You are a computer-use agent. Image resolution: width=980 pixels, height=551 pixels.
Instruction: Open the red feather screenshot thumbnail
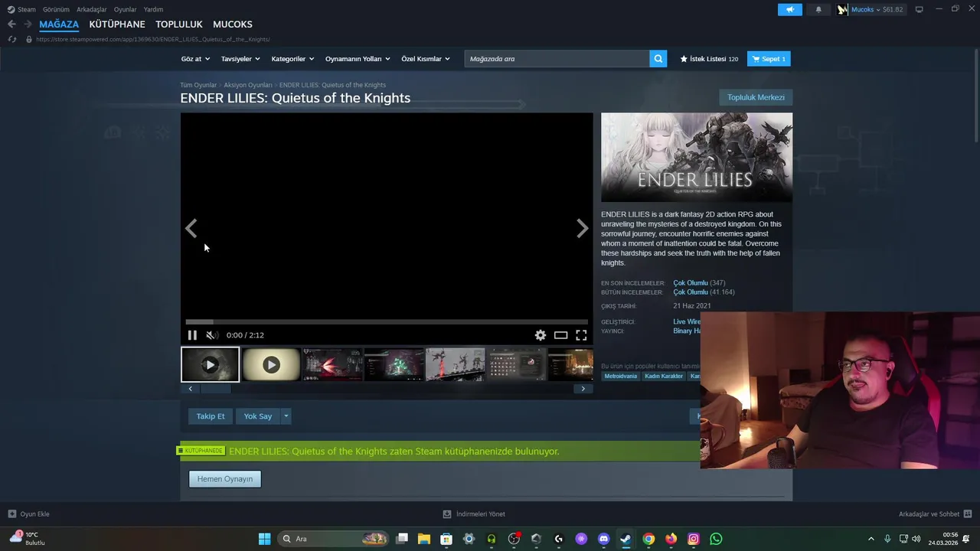[x=332, y=365]
